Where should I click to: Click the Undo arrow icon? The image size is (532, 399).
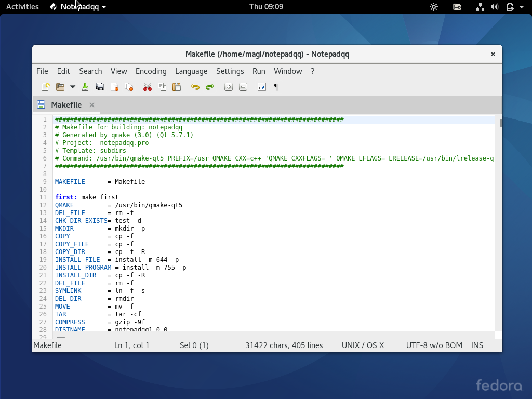pyautogui.click(x=195, y=87)
